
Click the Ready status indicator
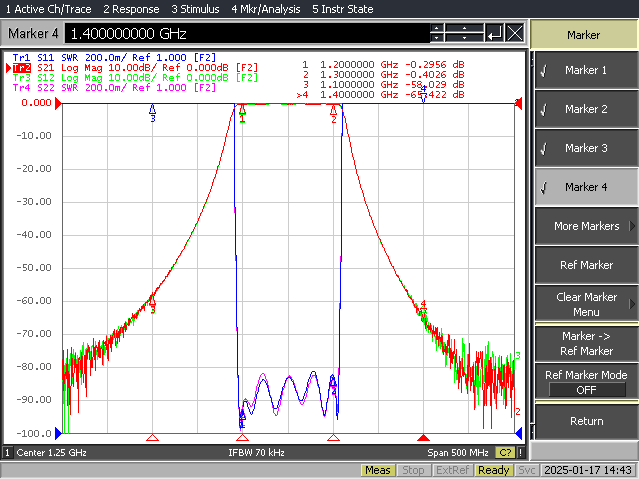[494, 470]
